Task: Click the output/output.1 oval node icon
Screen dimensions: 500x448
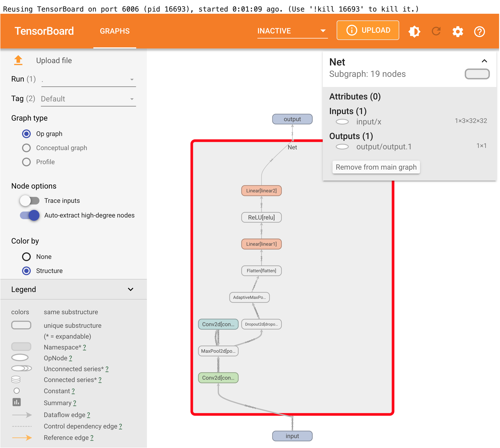Action: tap(342, 147)
